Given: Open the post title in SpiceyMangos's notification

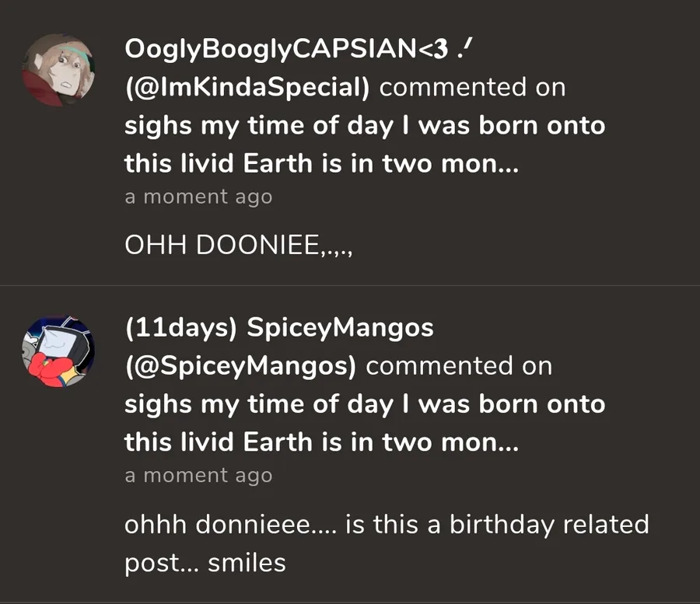Looking at the screenshot, I should [364, 422].
